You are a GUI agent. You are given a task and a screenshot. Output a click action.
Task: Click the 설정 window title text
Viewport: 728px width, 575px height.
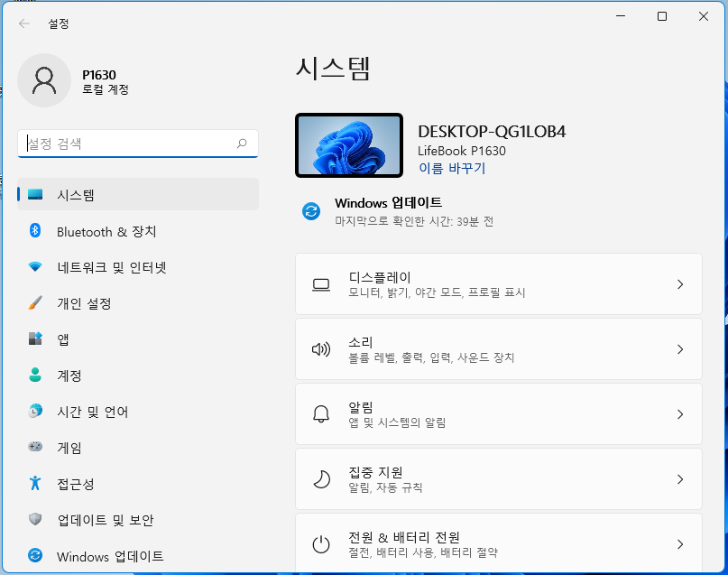pyautogui.click(x=59, y=23)
